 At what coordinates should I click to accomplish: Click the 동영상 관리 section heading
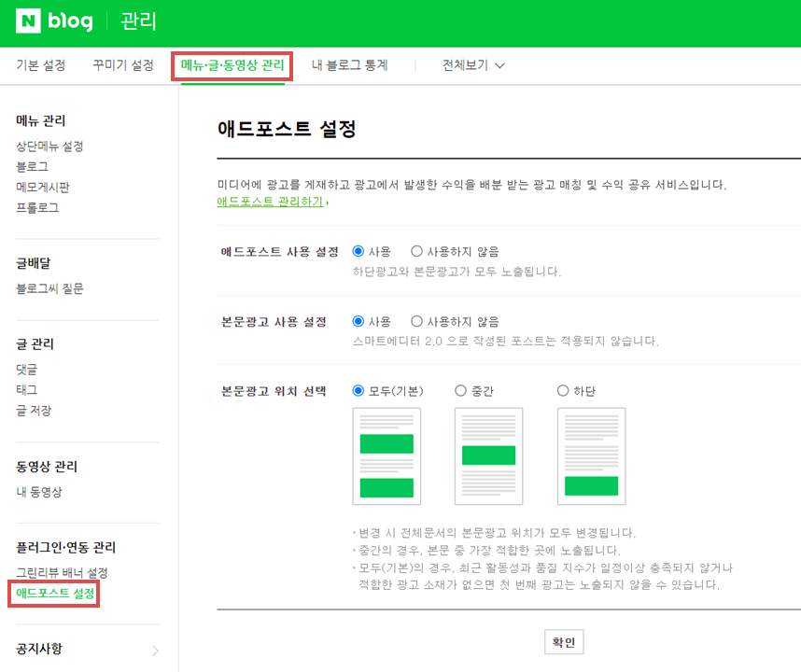[x=47, y=467]
